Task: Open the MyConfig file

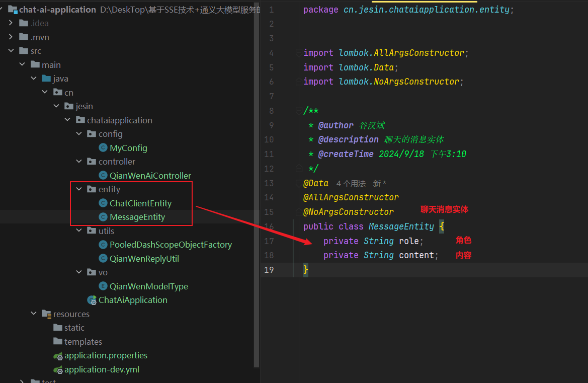Action: pos(128,148)
